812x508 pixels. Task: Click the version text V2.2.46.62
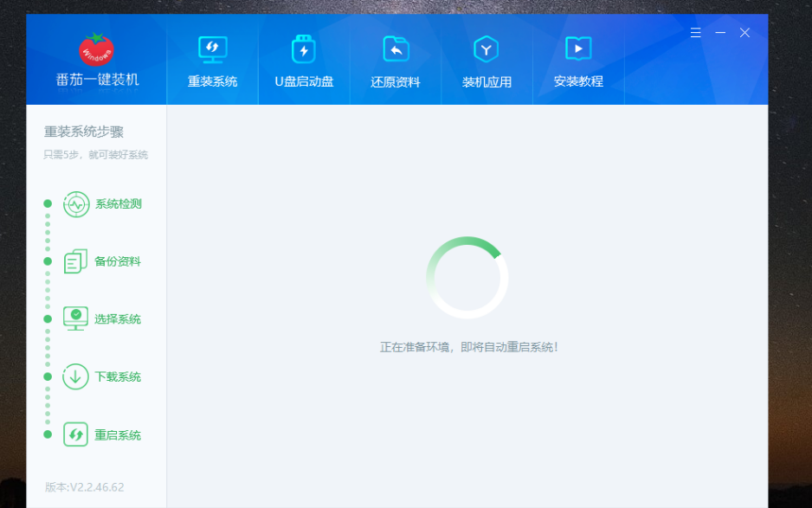coord(85,487)
